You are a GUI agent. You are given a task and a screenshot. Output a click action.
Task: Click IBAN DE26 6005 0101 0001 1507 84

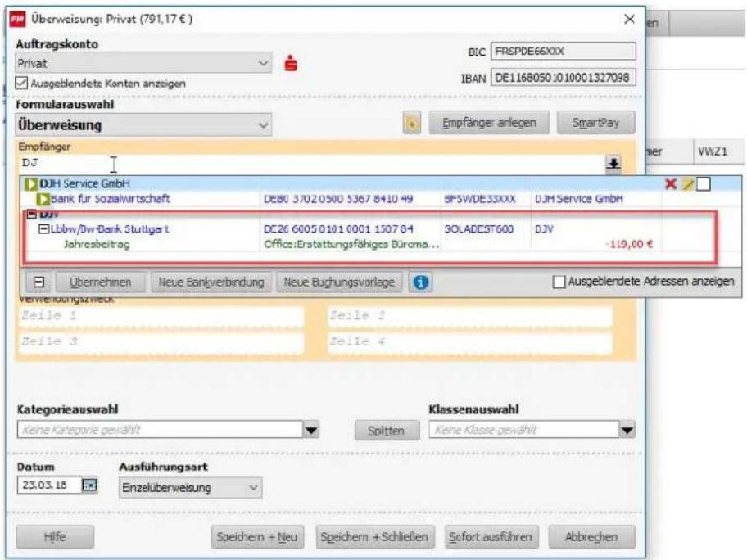pyautogui.click(x=338, y=229)
